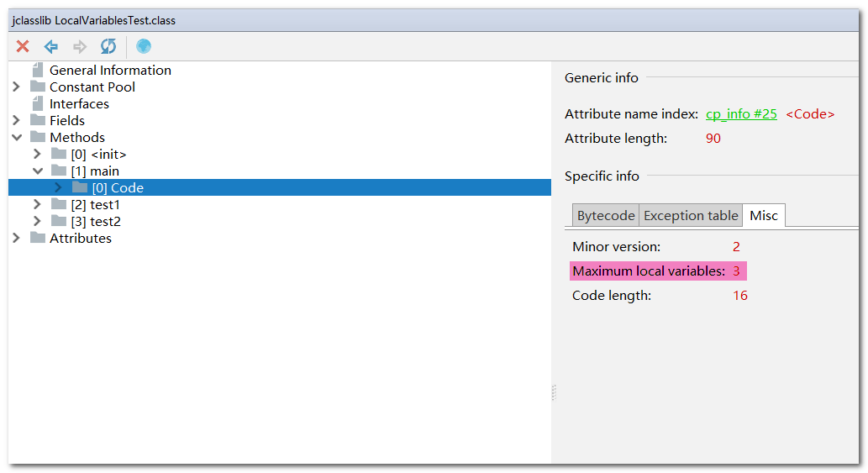Open the web browser globe icon
Image resolution: width=868 pixels, height=473 pixels.
point(144,46)
